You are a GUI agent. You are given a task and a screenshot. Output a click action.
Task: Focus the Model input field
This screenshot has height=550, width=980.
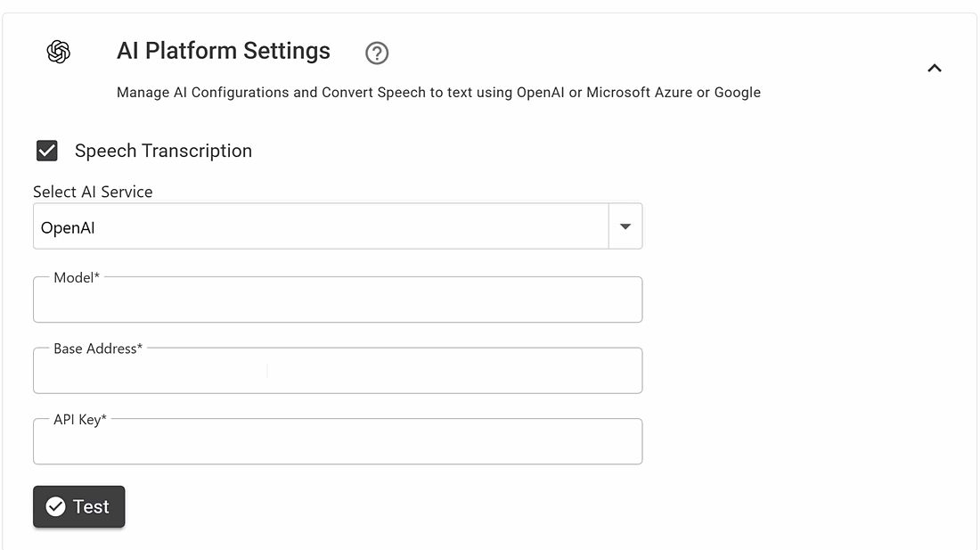pyautogui.click(x=338, y=300)
